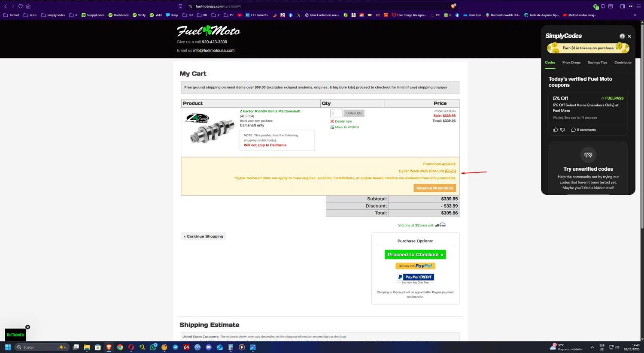Open Google Chrome from the taskbar
This screenshot has width=644, height=353.
pos(120,347)
